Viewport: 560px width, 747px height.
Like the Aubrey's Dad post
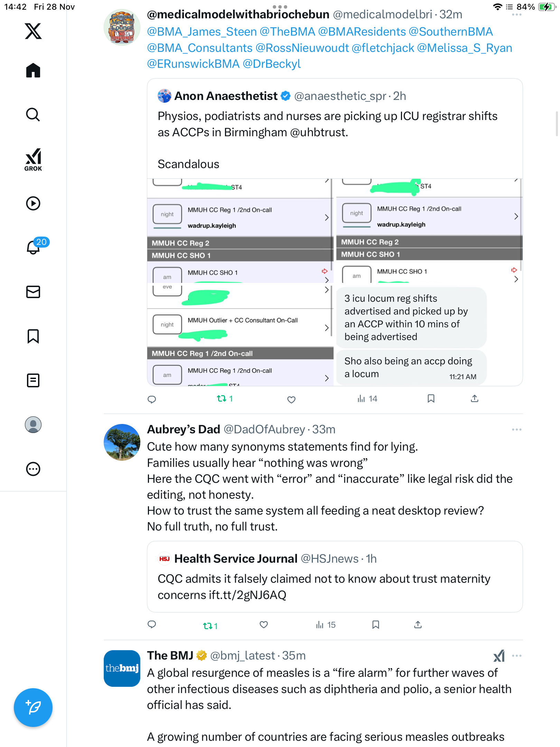(264, 625)
